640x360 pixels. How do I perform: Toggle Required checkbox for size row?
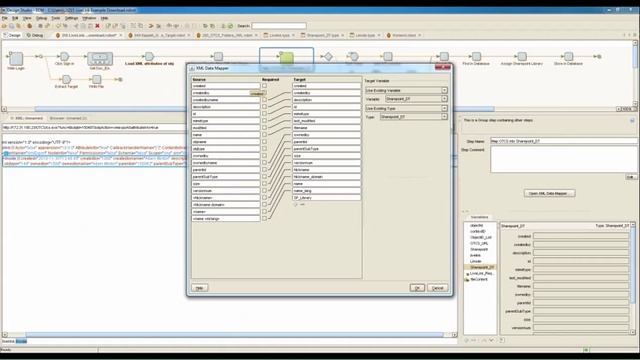point(264,183)
